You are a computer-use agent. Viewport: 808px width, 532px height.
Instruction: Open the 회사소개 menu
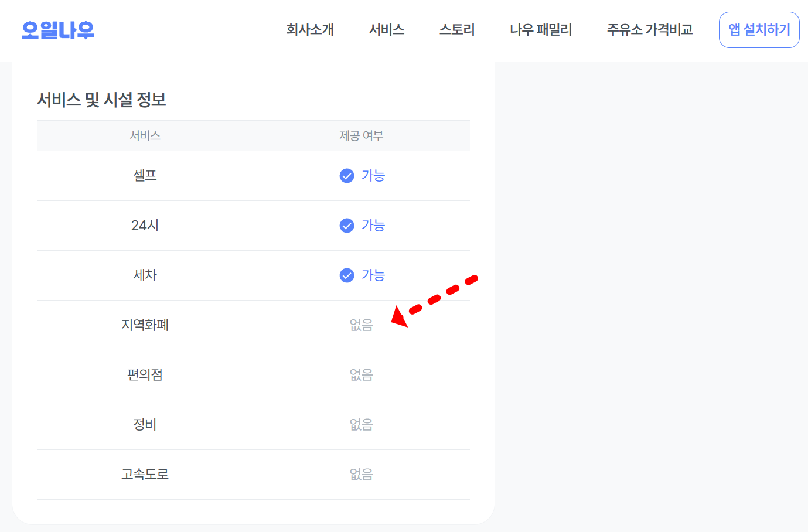tap(310, 30)
